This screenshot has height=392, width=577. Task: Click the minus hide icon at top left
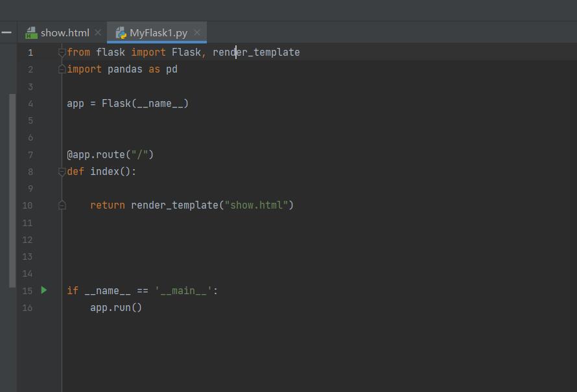(6, 32)
